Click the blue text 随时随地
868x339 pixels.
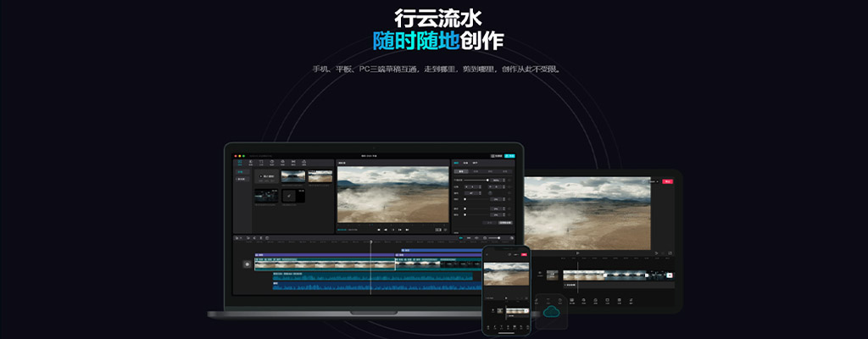(x=415, y=42)
